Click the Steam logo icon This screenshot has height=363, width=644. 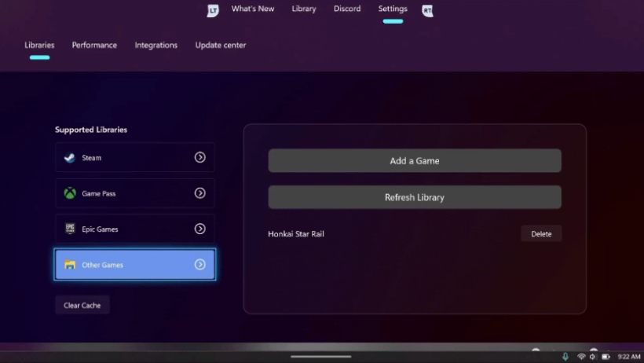tap(70, 158)
